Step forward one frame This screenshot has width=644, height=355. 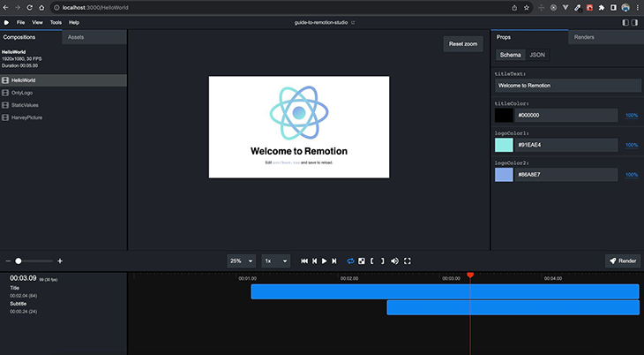click(334, 261)
